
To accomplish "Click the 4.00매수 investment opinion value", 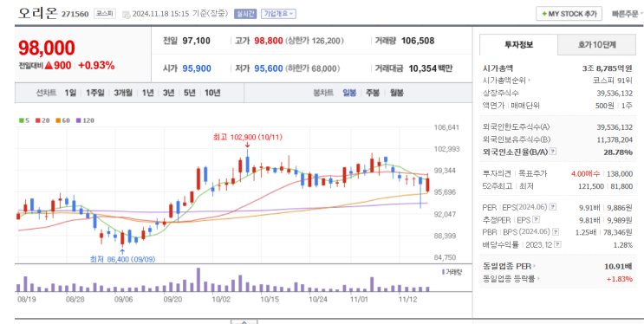I will coord(585,174).
